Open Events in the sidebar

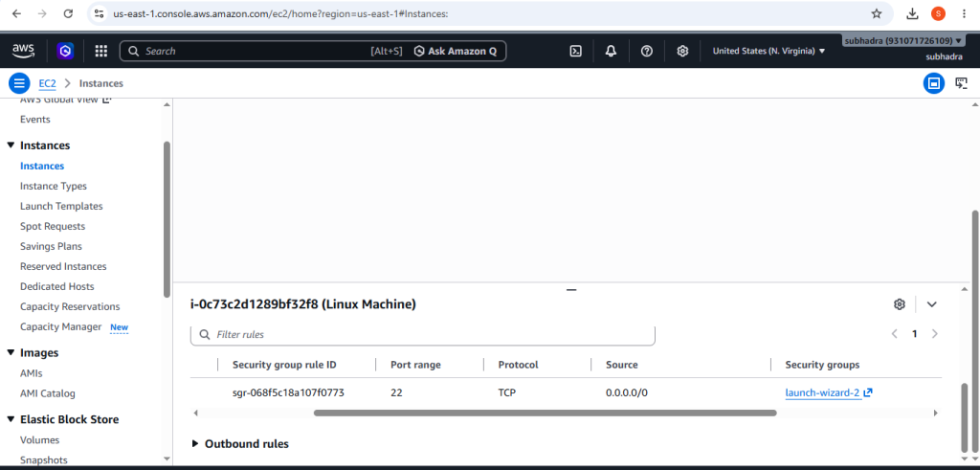point(35,120)
